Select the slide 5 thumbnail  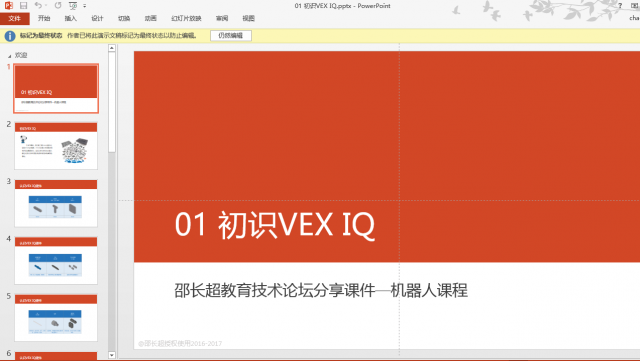tap(56, 318)
